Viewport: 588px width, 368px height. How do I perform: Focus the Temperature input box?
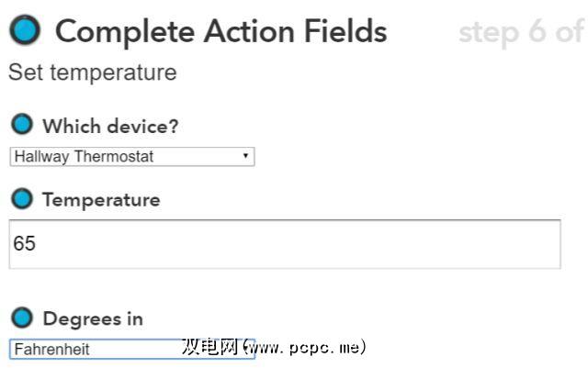[x=284, y=244]
